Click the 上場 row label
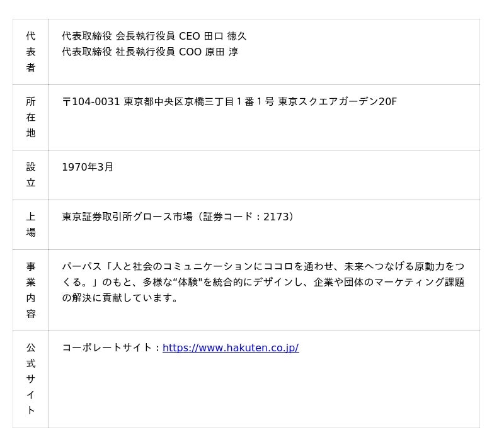Image resolution: width=504 pixels, height=447 pixels. click(31, 224)
